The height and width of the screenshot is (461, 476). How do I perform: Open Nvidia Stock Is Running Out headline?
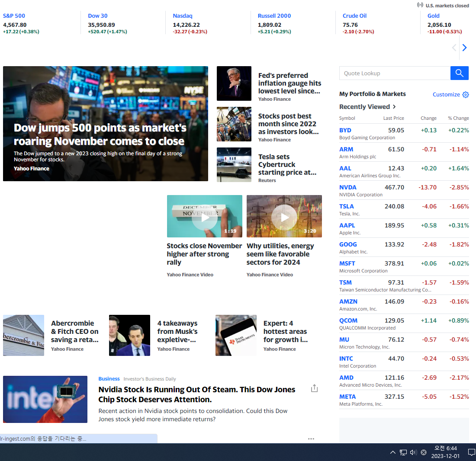[197, 394]
